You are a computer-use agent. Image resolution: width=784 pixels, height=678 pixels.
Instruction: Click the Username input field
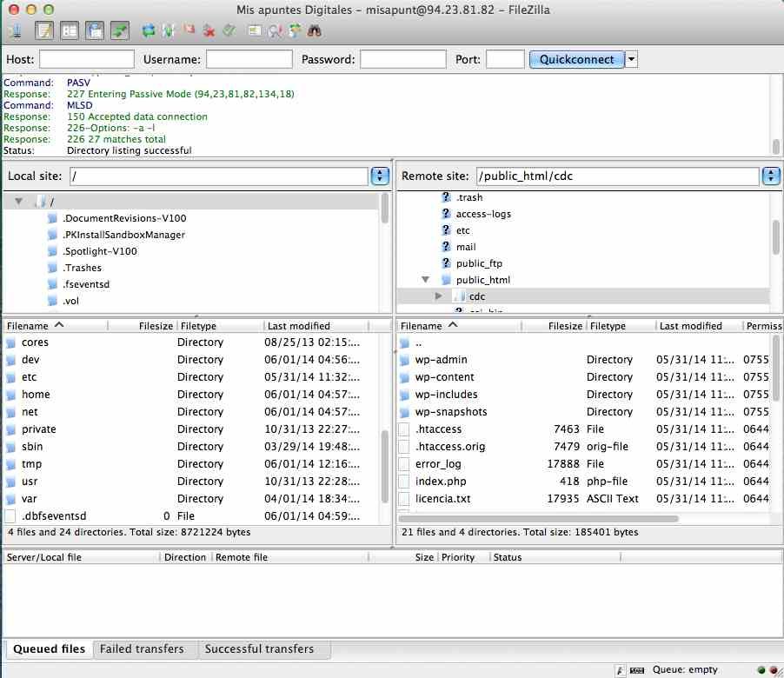coord(249,59)
